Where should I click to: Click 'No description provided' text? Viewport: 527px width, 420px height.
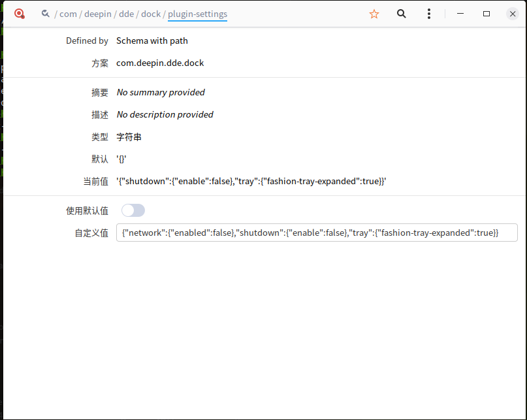pos(165,115)
